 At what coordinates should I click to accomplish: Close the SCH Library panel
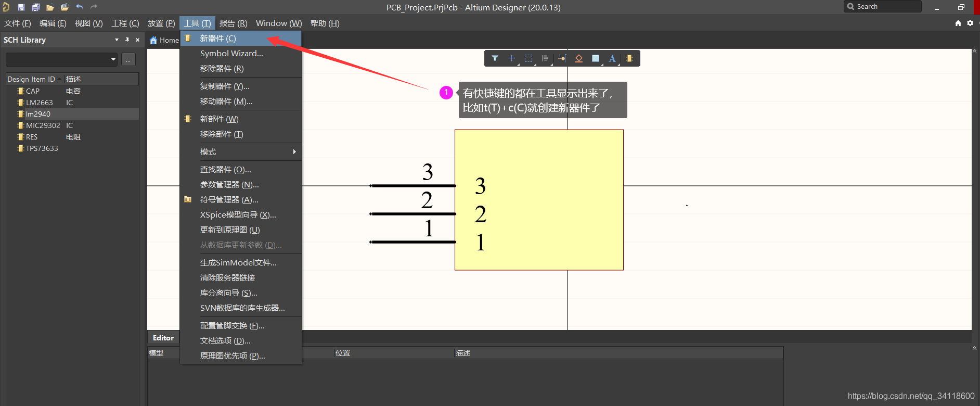coord(137,40)
